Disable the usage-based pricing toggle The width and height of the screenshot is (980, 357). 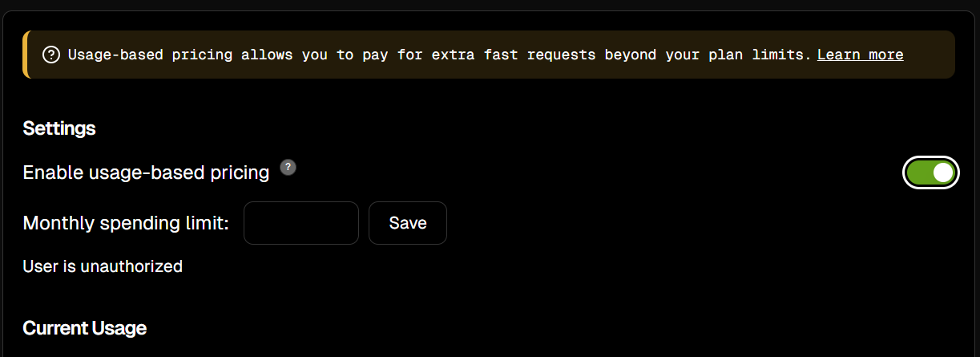931,172
